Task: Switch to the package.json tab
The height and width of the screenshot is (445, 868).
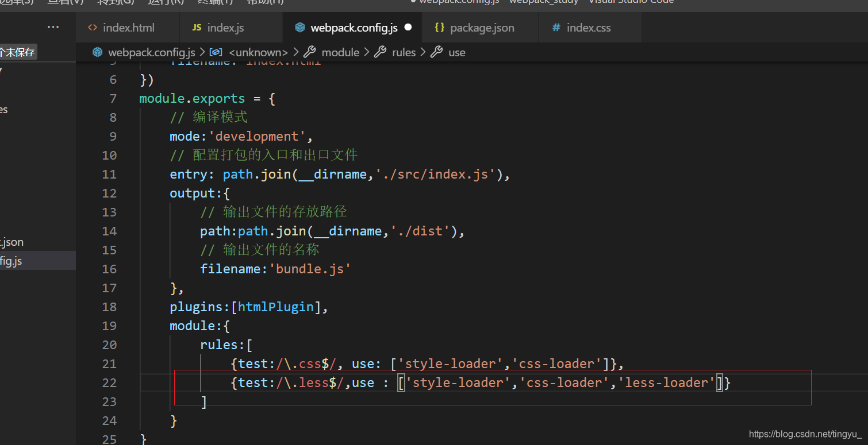Action: coord(482,27)
